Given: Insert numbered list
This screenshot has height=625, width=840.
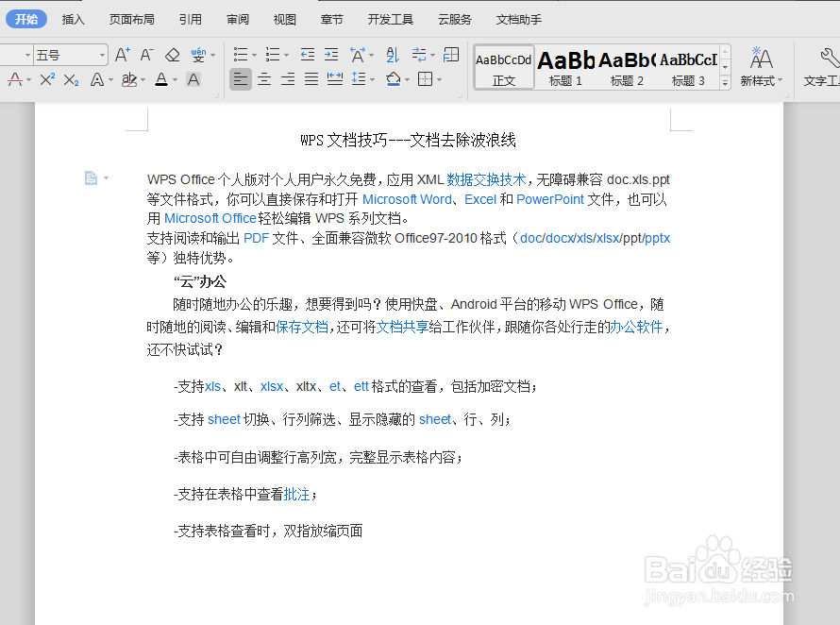Looking at the screenshot, I should tap(273, 55).
